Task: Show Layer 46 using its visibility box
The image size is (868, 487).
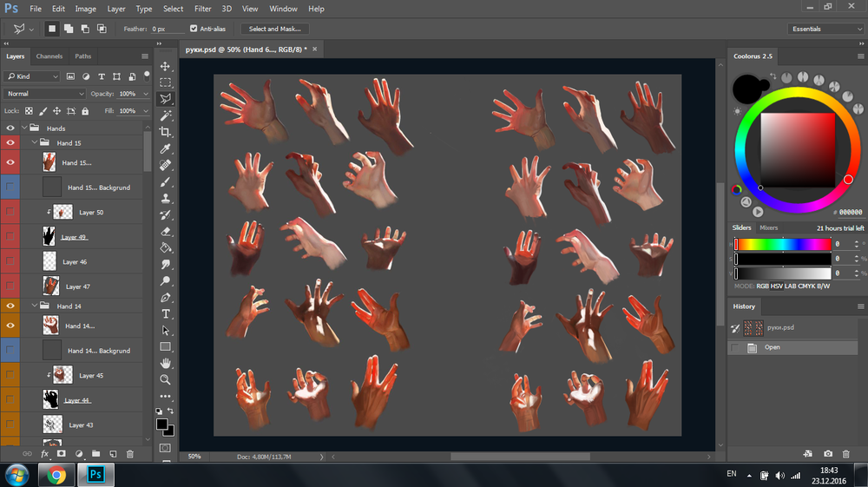Action: pyautogui.click(x=11, y=261)
